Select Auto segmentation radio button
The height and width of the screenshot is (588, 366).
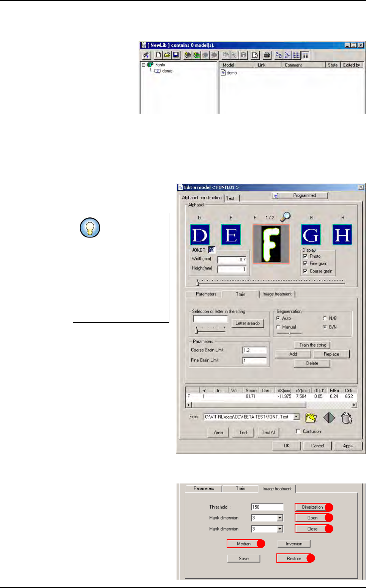278,318
